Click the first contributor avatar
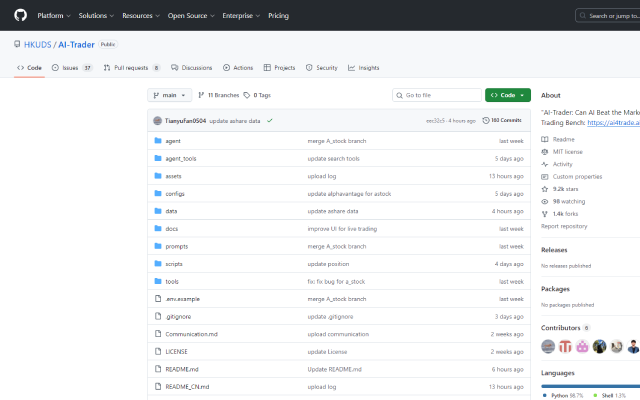The image size is (640, 400). coord(548,346)
